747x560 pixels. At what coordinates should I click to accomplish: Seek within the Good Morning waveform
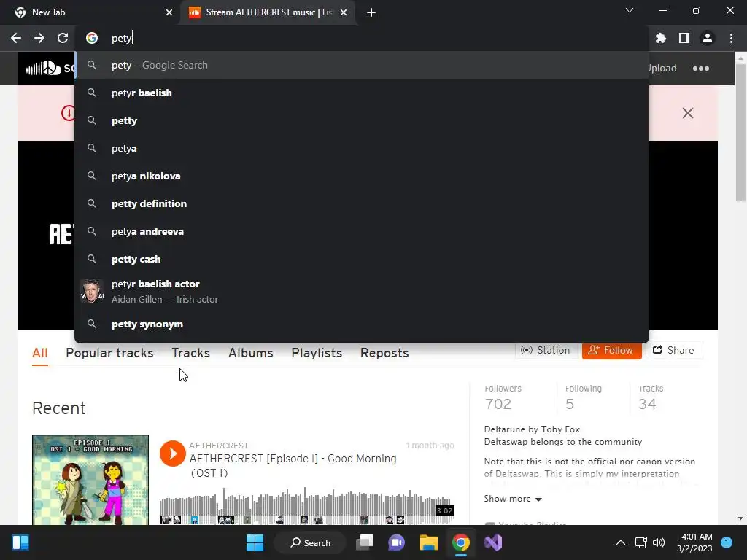click(307, 506)
